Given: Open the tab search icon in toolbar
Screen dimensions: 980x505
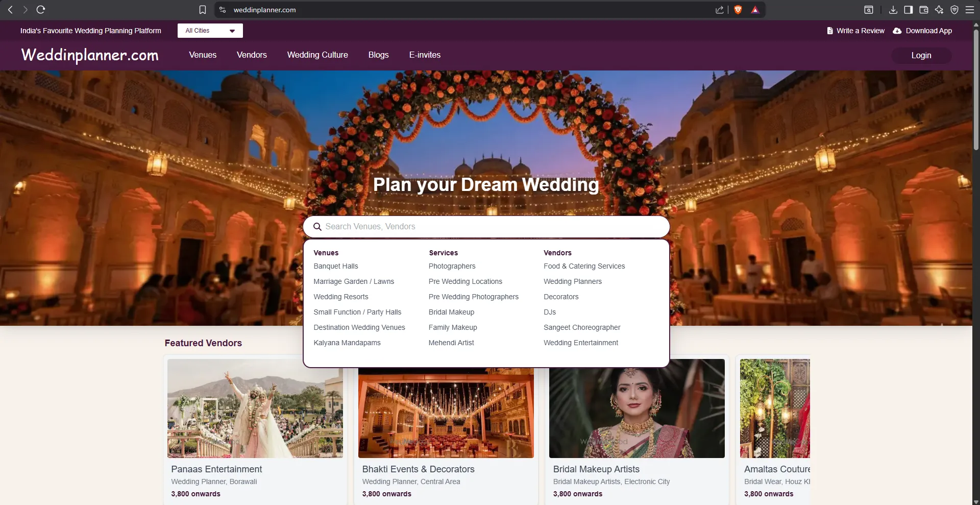Looking at the screenshot, I should point(869,10).
